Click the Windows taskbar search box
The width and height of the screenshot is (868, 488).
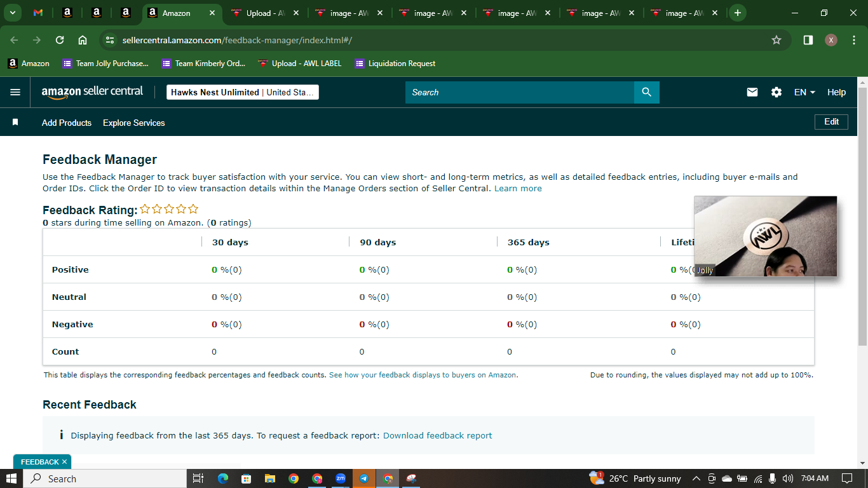point(105,478)
